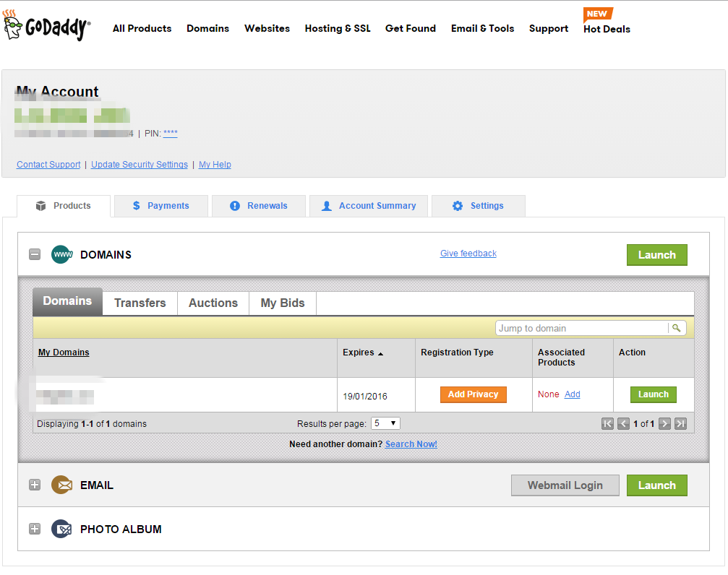The image size is (728, 575).
Task: Open Hosting & SSL menu
Action: [337, 29]
